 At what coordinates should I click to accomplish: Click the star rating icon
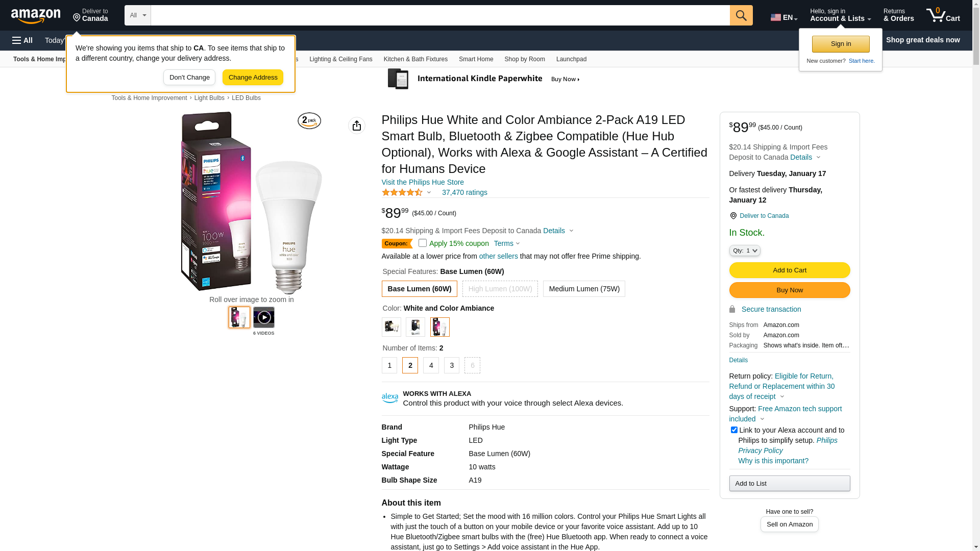[x=402, y=192]
